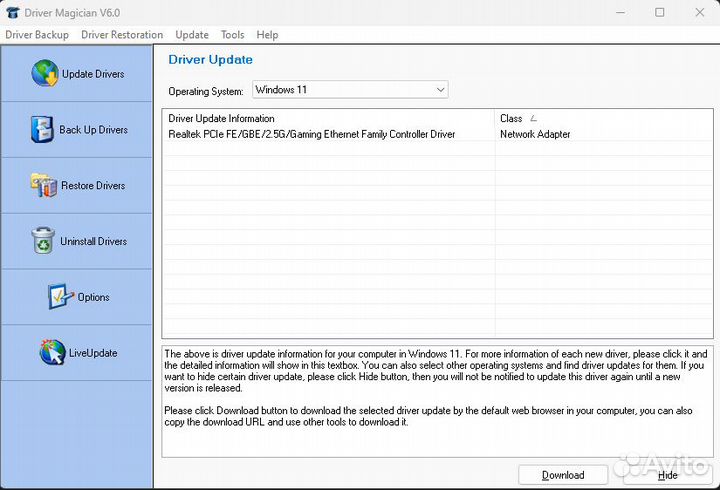
Task: Click the Back Up Drivers icon
Action: click(x=42, y=130)
